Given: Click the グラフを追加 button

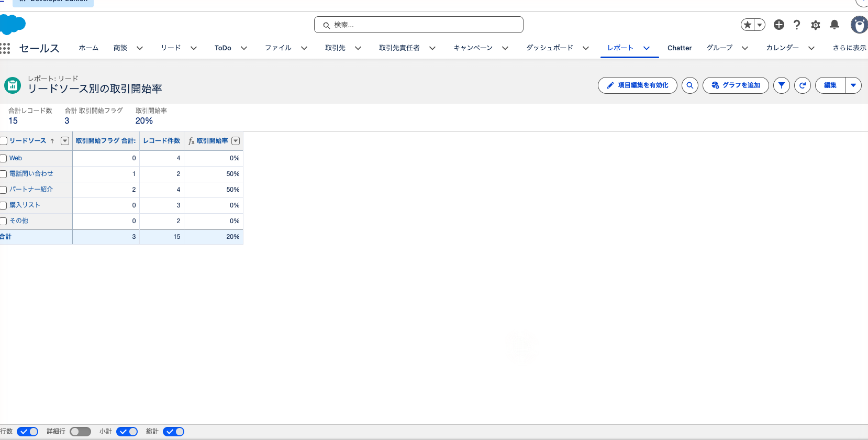Looking at the screenshot, I should pos(736,85).
